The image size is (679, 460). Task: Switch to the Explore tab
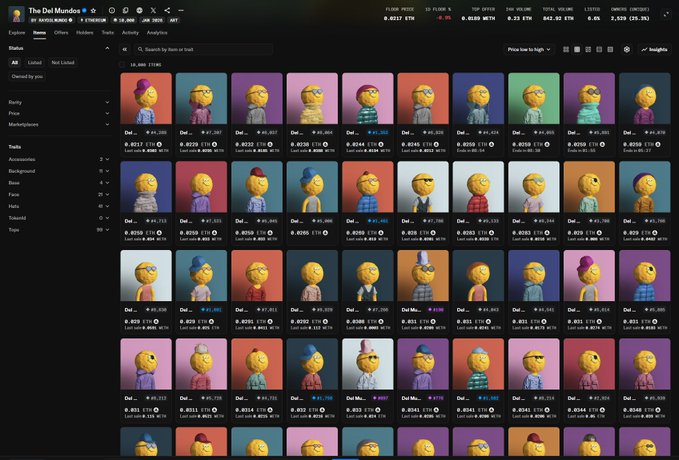17,32
